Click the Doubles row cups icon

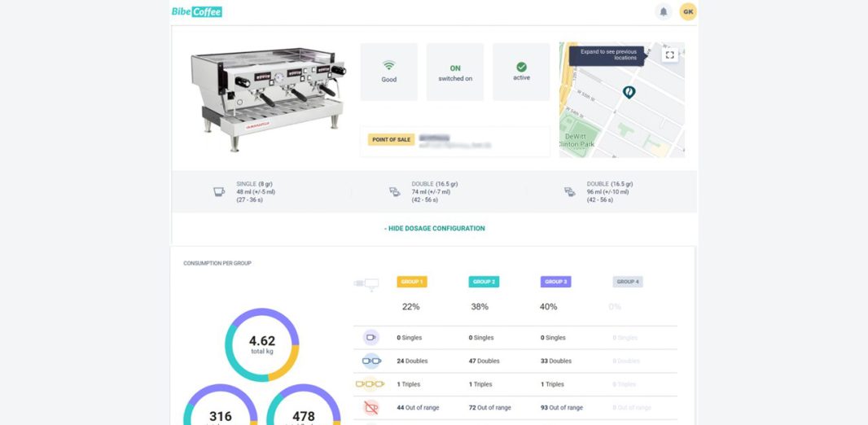pyautogui.click(x=371, y=361)
